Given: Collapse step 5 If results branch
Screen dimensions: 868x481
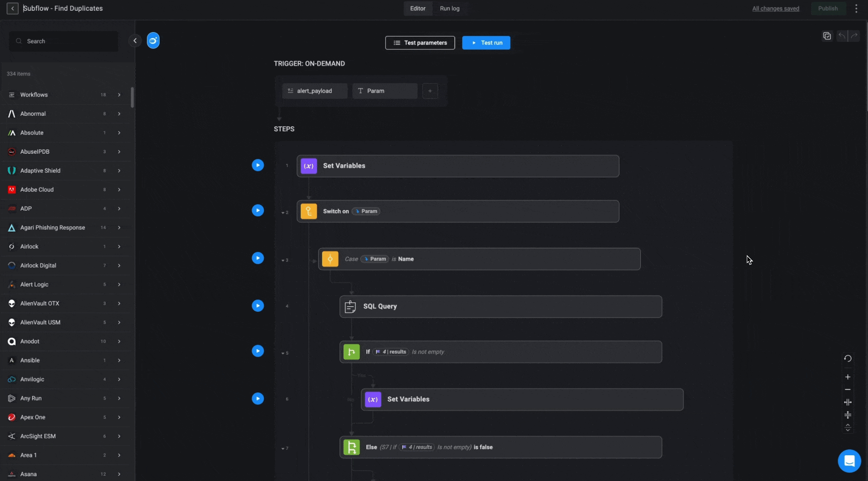Looking at the screenshot, I should (x=283, y=354).
